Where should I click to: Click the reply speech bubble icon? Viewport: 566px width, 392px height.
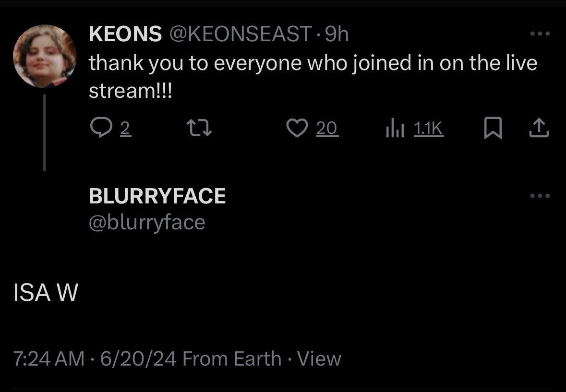click(x=100, y=128)
